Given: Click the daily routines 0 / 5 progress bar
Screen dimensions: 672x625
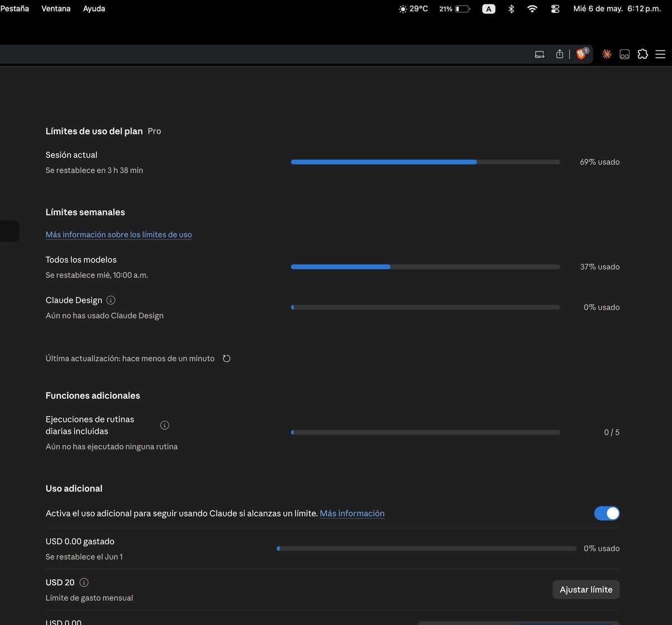Looking at the screenshot, I should (x=426, y=432).
